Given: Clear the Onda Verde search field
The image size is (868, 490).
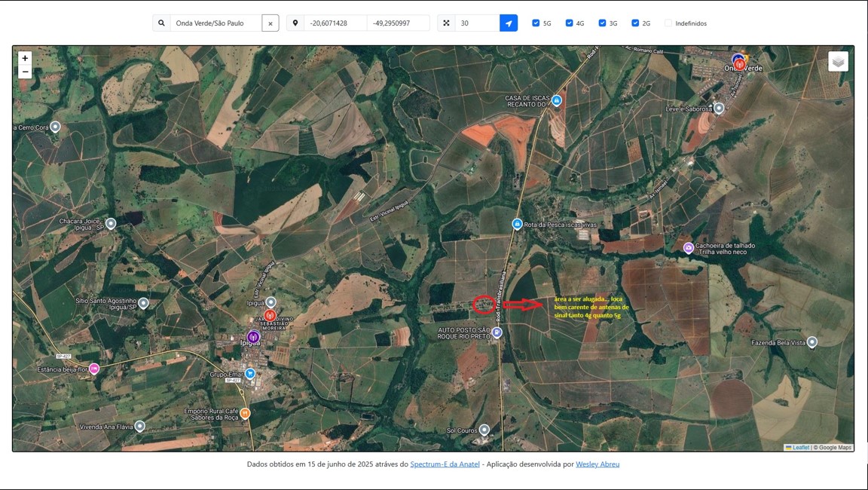Looking at the screenshot, I should [270, 23].
